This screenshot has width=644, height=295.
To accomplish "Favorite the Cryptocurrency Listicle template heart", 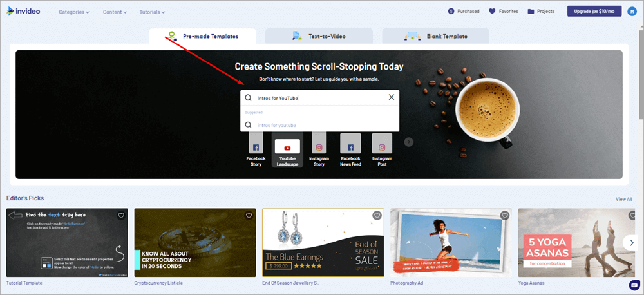I will coord(249,216).
